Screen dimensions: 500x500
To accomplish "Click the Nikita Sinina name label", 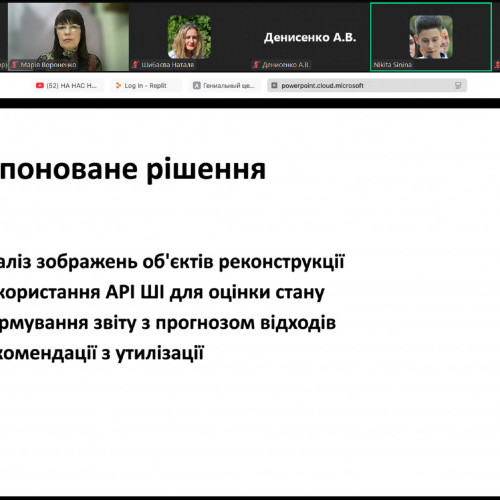I will pyautogui.click(x=393, y=65).
